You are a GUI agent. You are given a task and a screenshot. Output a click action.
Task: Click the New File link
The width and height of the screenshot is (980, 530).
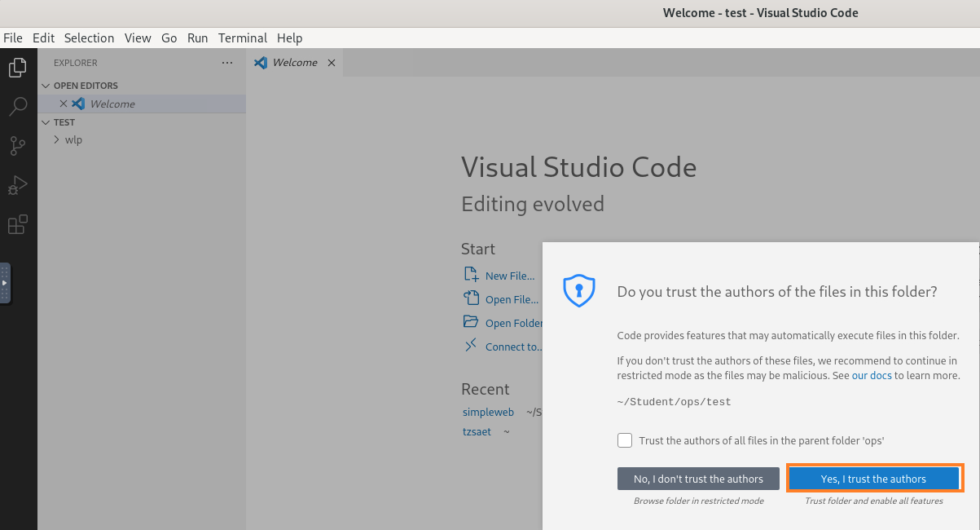pos(509,276)
